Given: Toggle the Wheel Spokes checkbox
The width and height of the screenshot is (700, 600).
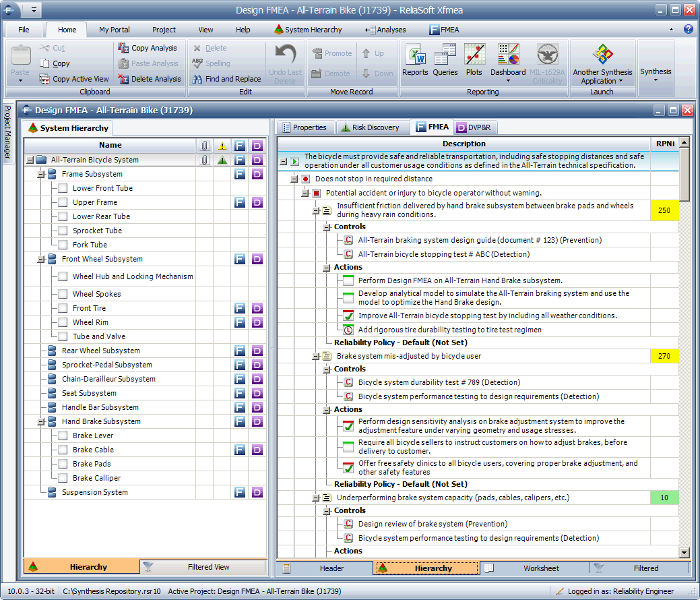Looking at the screenshot, I should click(63, 294).
